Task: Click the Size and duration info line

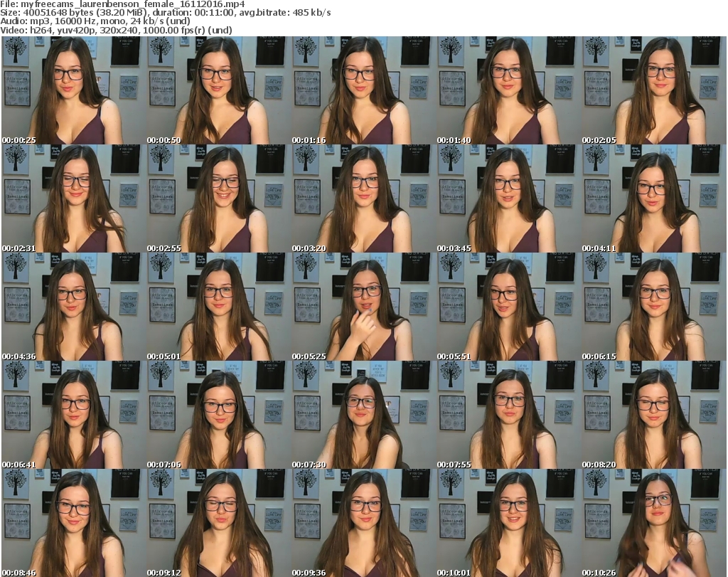Action: pos(166,13)
